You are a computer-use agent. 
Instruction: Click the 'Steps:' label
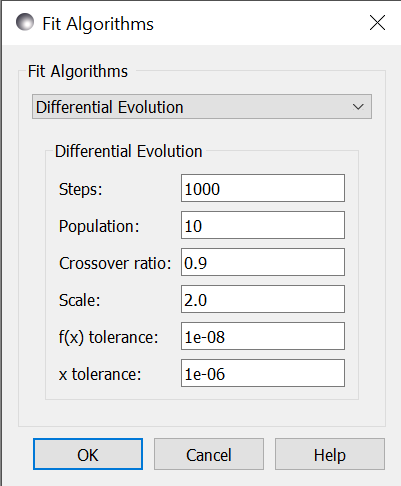click(x=80, y=190)
